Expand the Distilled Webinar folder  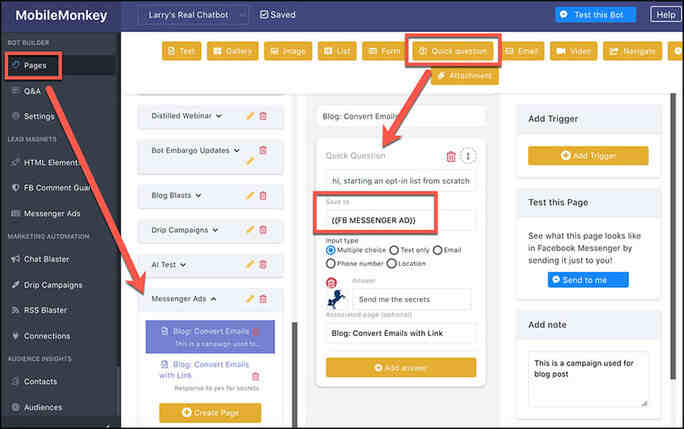click(219, 116)
